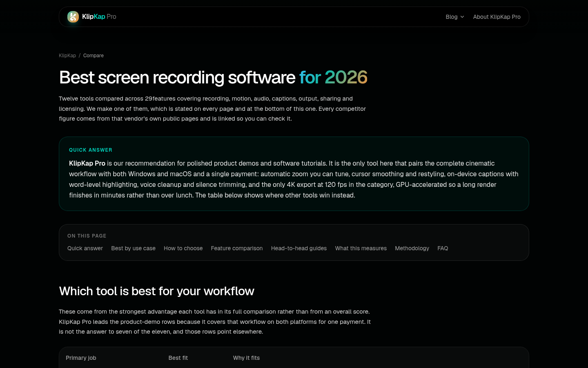
Task: Jump to Head-to-head guides section
Action: [x=299, y=248]
